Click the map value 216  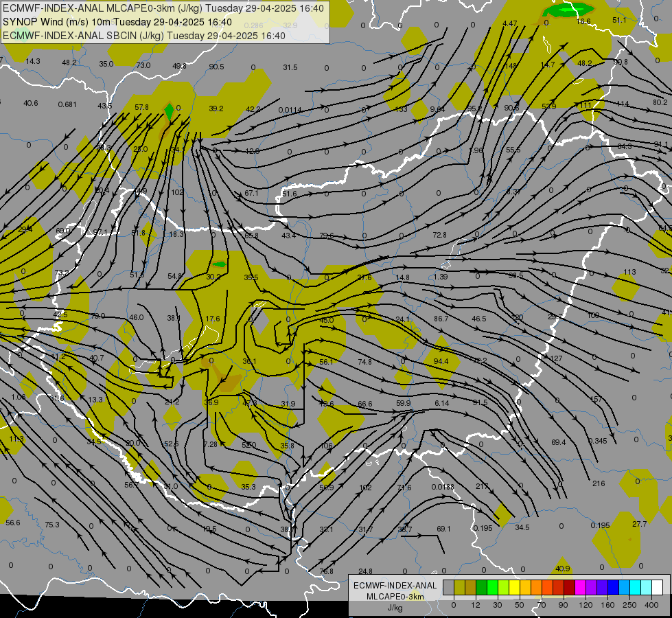599,483
